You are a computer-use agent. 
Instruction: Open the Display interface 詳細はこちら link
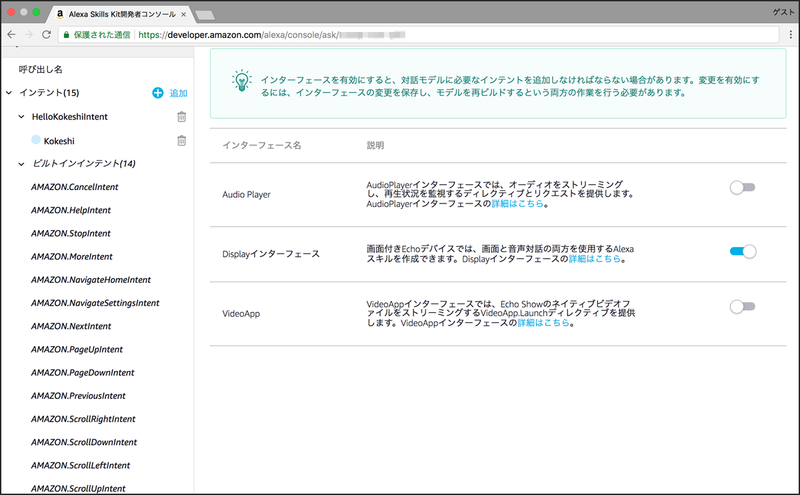click(595, 259)
